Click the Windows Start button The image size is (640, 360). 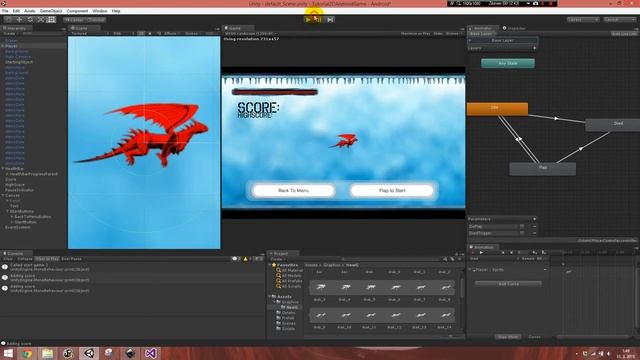click(x=8, y=353)
